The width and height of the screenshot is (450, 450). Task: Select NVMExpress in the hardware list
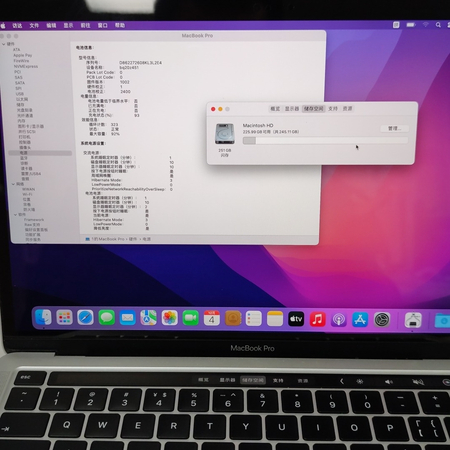[26, 66]
